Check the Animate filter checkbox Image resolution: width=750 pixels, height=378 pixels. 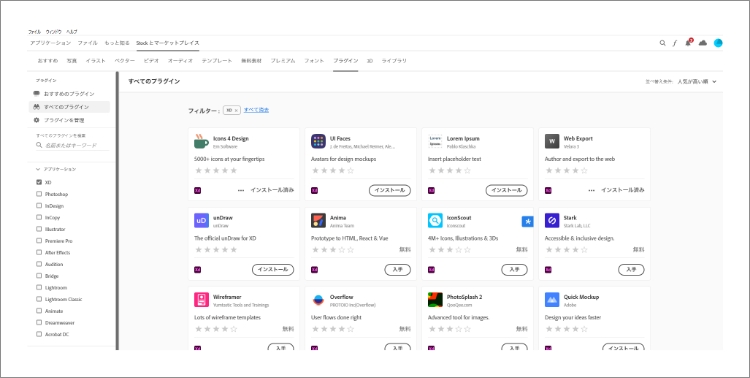tap(39, 311)
